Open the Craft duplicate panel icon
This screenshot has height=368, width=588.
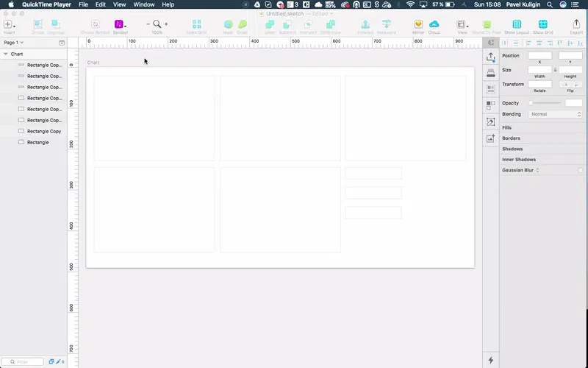click(491, 105)
